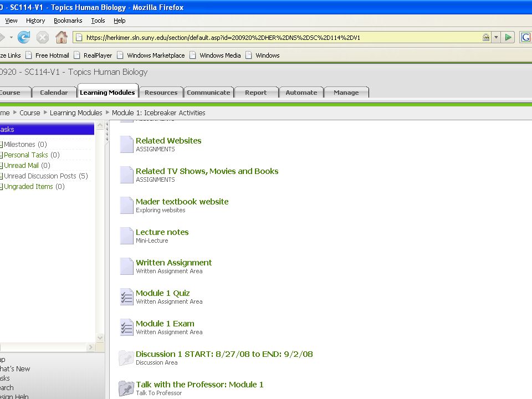Viewport: 532px width, 399px height.
Task: Click document icon for Written Assignment
Action: pyautogui.click(x=126, y=267)
